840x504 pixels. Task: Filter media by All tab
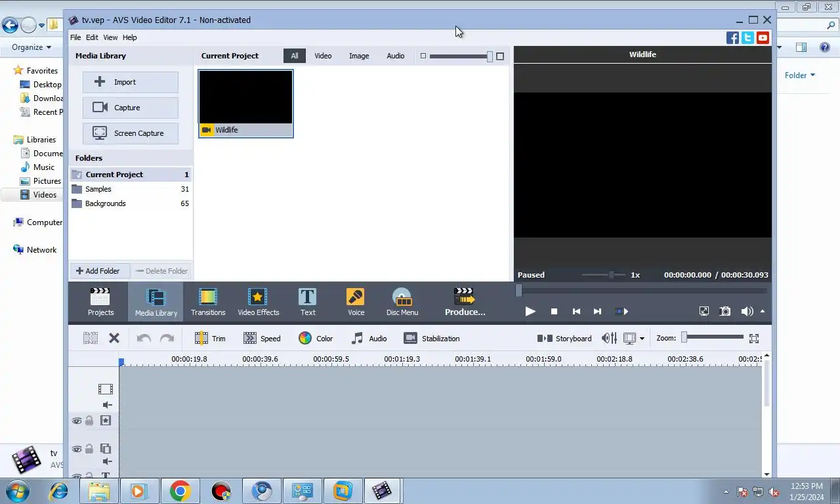(x=295, y=56)
